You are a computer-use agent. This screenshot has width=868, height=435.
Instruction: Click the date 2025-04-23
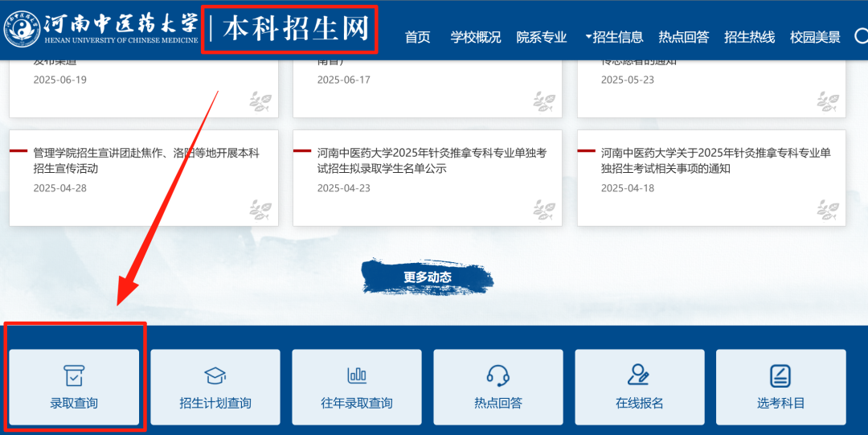pyautogui.click(x=344, y=188)
